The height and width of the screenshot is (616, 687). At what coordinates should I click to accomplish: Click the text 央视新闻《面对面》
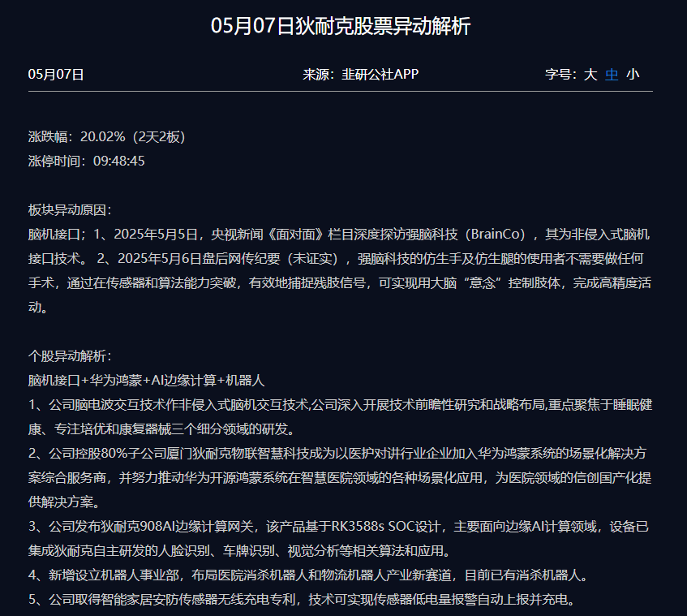[269, 234]
